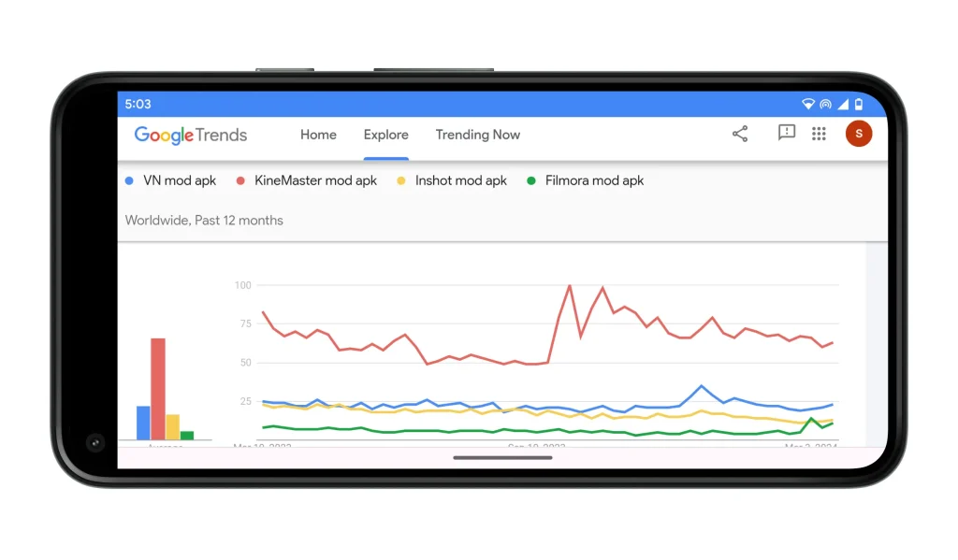This screenshot has height=560, width=958.
Task: Click the Google Trends logo
Action: coord(191,135)
